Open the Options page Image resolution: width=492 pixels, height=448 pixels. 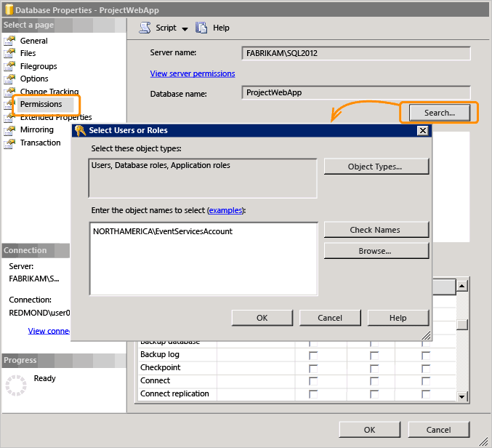(34, 79)
